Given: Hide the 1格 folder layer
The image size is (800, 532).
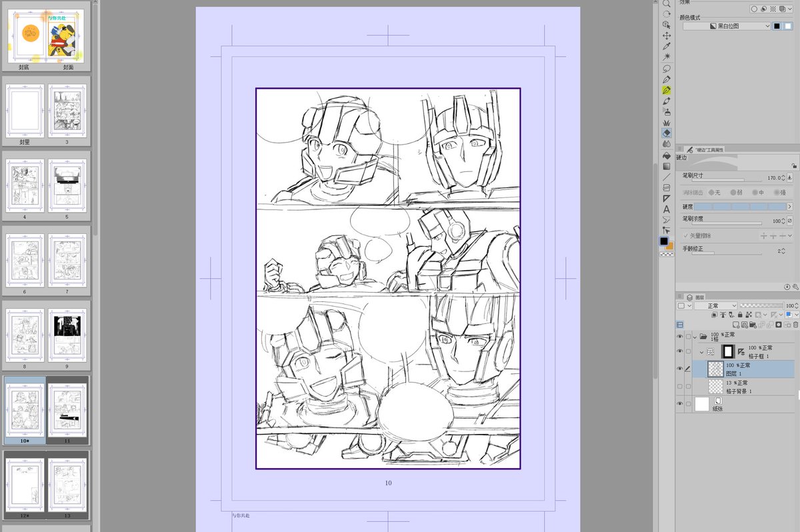Looking at the screenshot, I should click(x=679, y=337).
